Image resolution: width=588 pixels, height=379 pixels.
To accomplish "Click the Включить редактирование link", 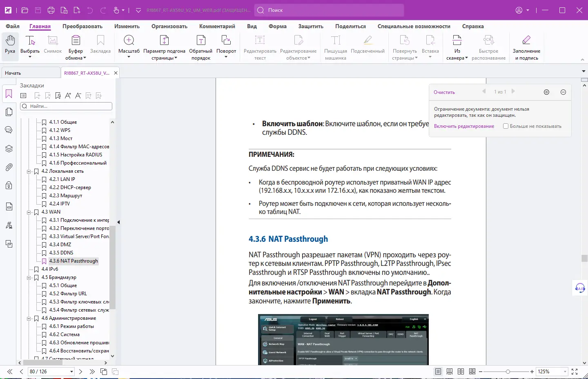I will tap(464, 126).
